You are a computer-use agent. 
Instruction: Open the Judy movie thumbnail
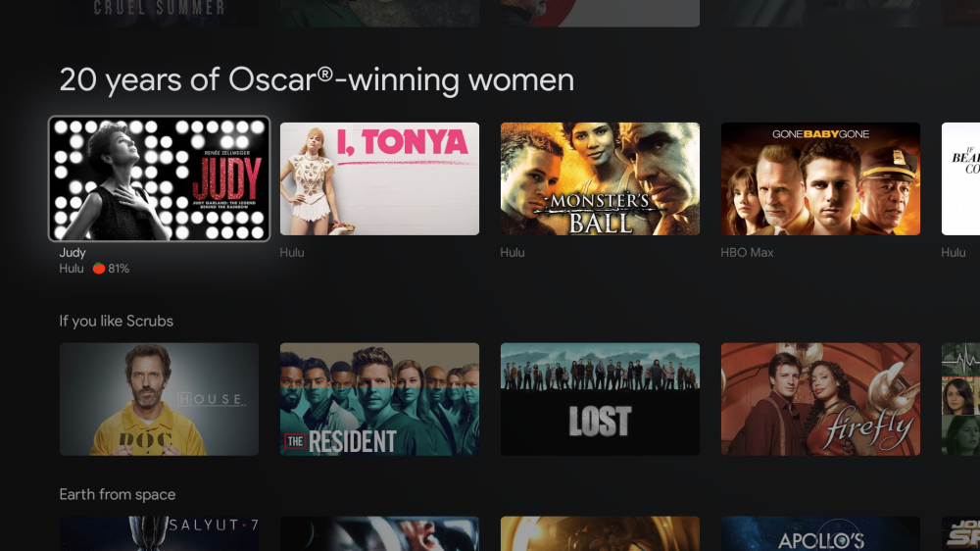(160, 178)
